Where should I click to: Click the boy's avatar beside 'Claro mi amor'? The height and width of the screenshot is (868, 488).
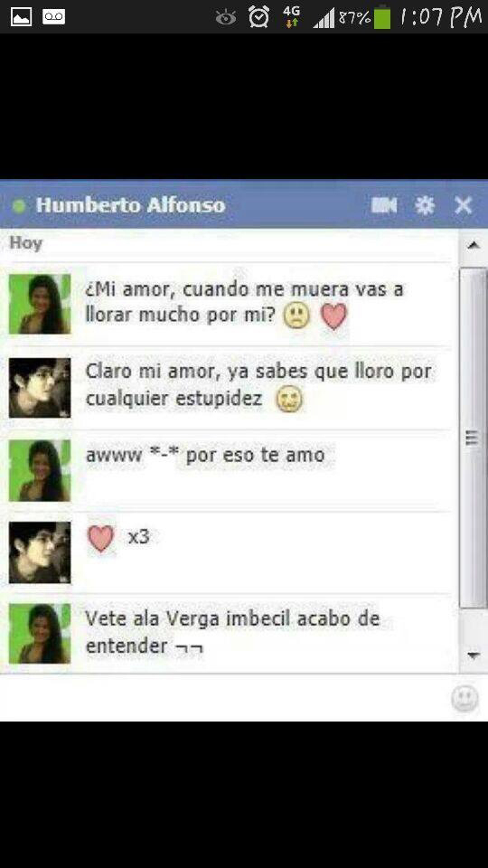(x=40, y=388)
